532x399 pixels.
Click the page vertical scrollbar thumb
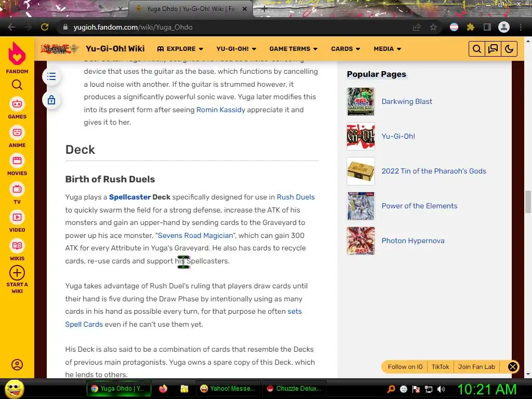(x=528, y=202)
